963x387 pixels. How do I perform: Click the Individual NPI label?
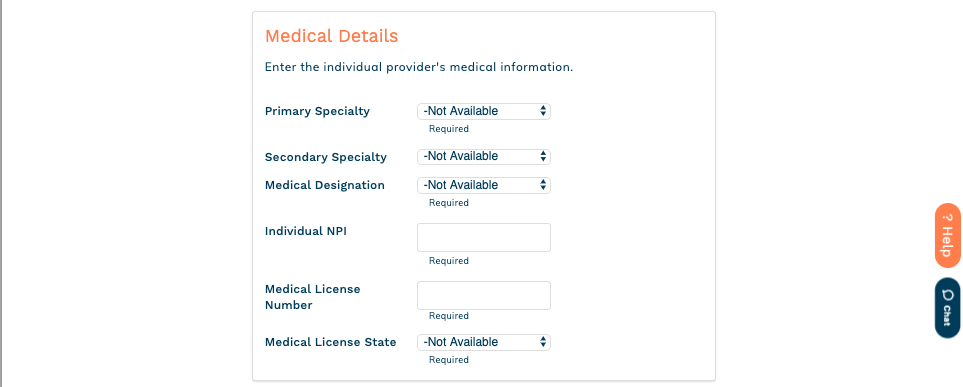point(306,231)
